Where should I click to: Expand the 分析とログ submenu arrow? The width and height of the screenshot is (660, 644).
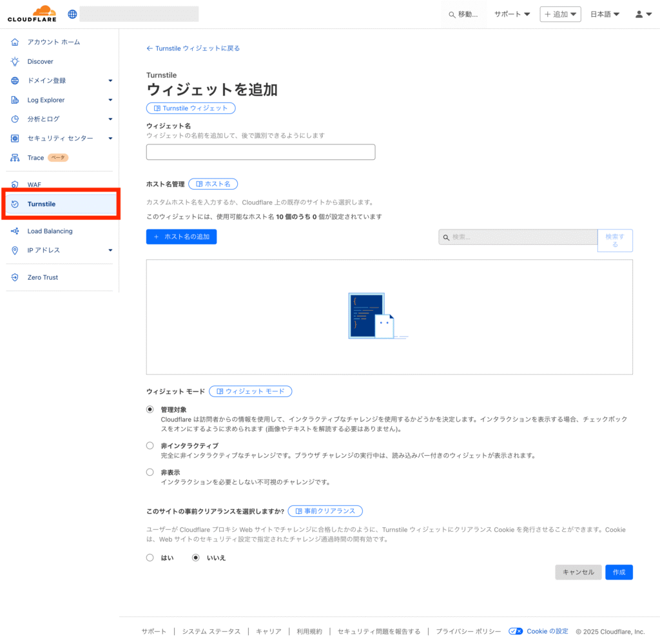coord(110,119)
